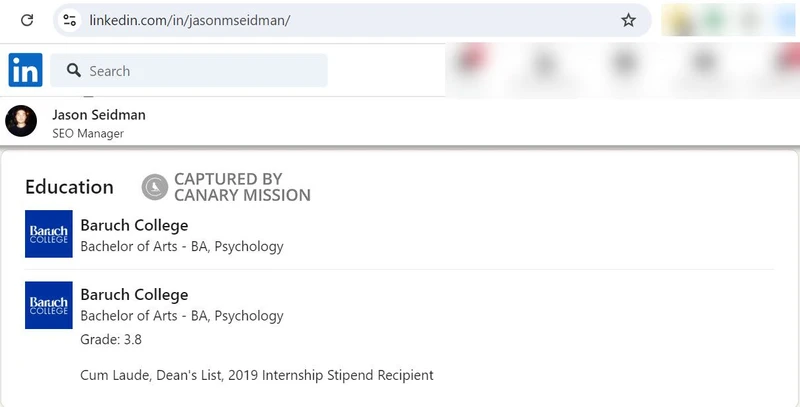Image resolution: width=800 pixels, height=407 pixels.
Task: Click the first Bachelor of Arts Psychology line
Action: point(182,246)
